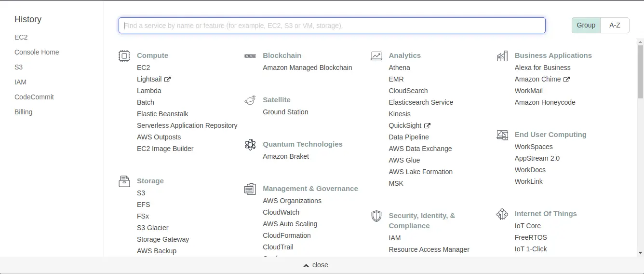Open Amazon Honeycode
The height and width of the screenshot is (274, 644).
point(545,102)
